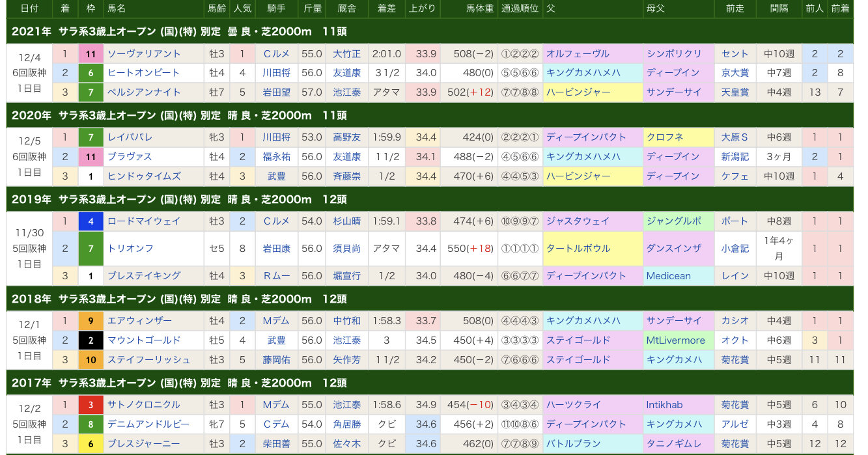Screen dimensions: 868x455
Task: Click yellow gate badge 6 for ブレスジャーニー
Action: (91, 444)
